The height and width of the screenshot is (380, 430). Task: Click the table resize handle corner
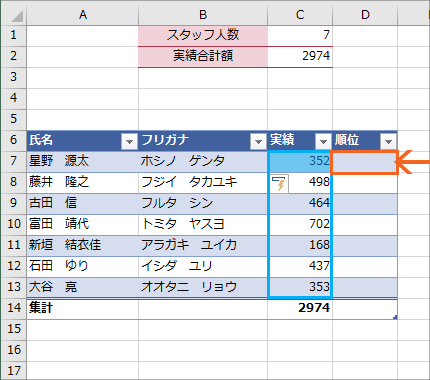click(395, 317)
